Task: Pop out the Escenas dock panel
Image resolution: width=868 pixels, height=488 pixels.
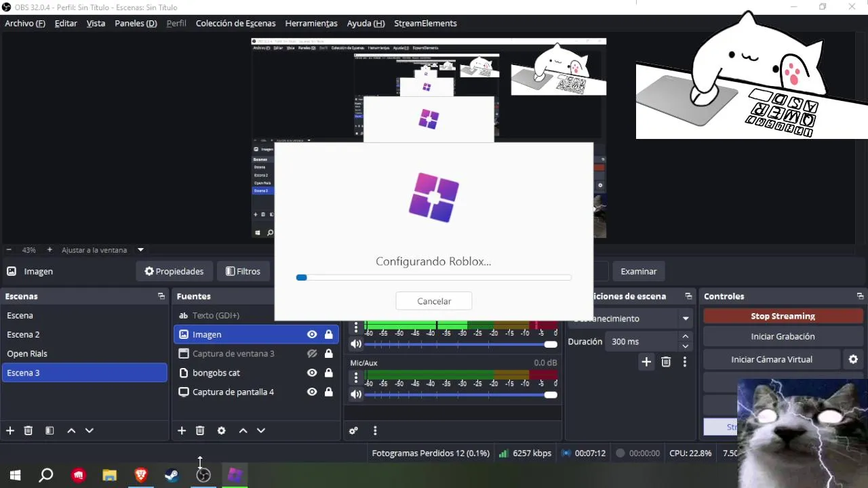Action: tap(161, 296)
